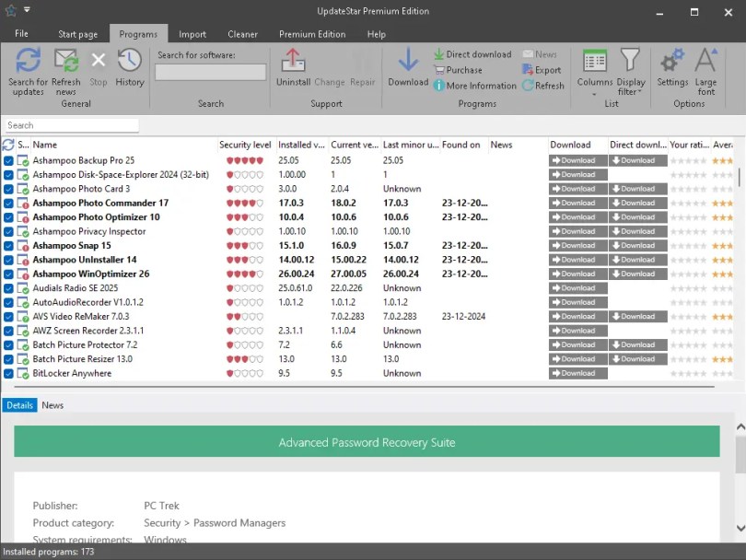Toggle checkbox for Ashampoo Disk-Space-Explorer 2024

click(8, 175)
